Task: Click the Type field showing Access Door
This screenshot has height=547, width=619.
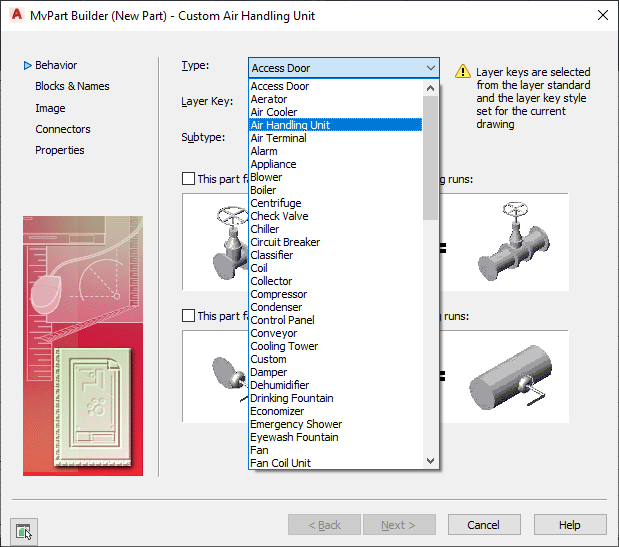Action: coord(343,68)
